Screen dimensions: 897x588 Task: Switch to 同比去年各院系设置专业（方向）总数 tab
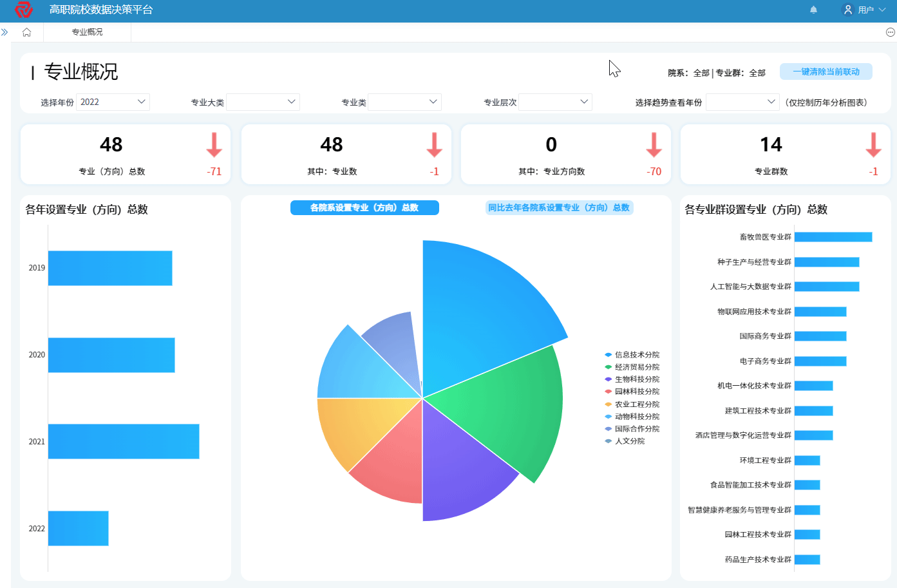point(559,207)
